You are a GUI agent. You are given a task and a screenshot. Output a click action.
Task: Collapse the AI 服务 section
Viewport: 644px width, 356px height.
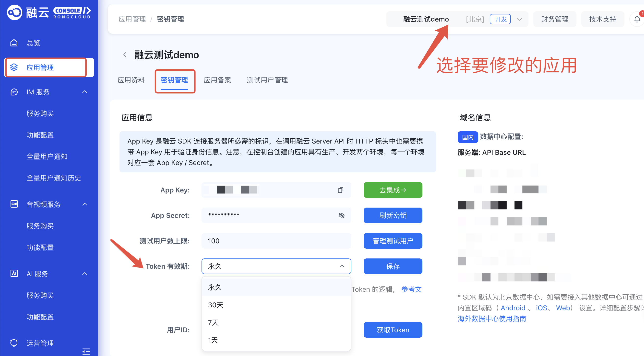[x=85, y=274]
